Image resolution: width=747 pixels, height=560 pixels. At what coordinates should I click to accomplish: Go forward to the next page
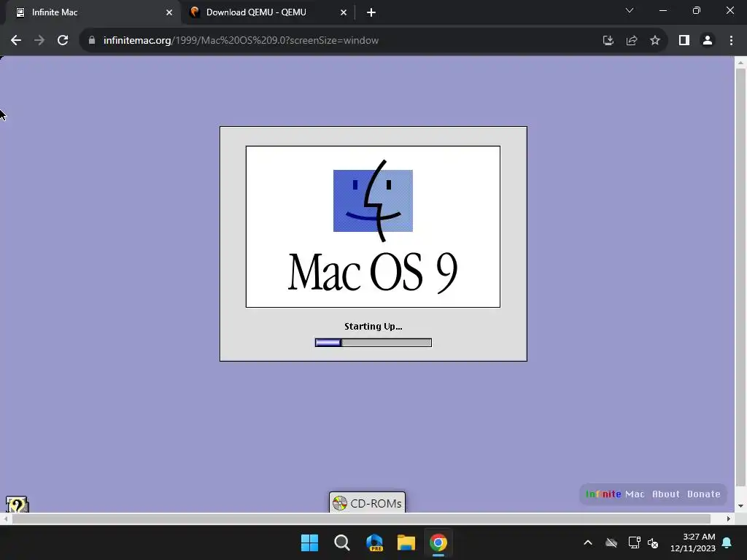point(39,41)
